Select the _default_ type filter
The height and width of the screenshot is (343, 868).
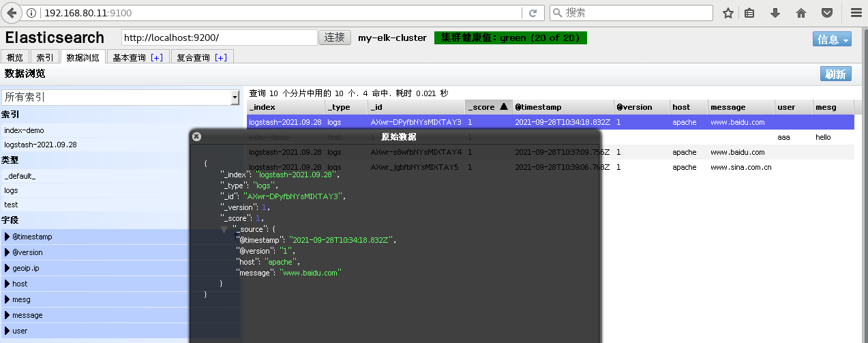point(120,175)
